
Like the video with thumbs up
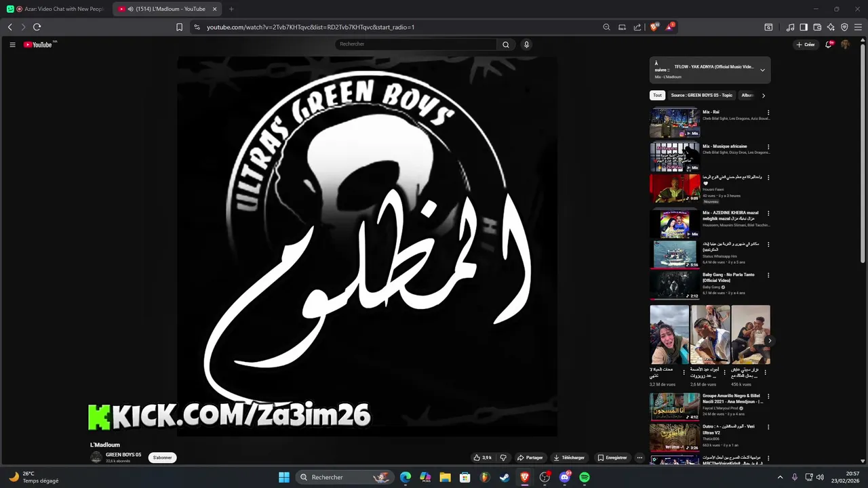[x=483, y=457]
